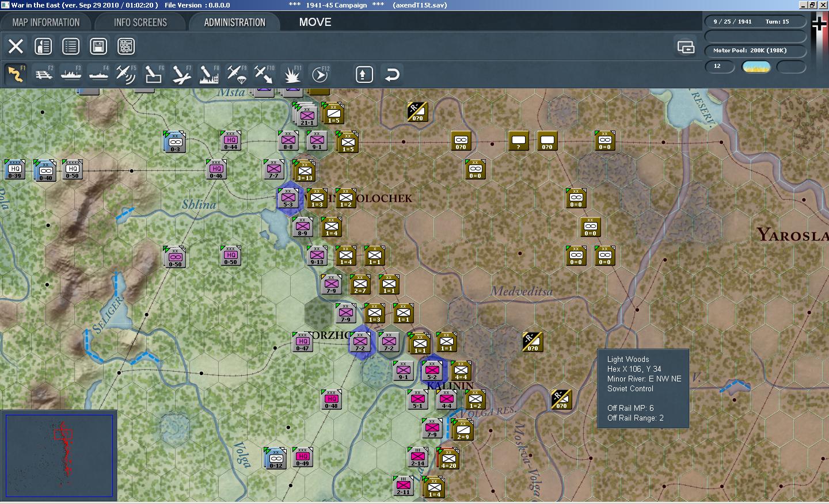Viewport: 829px width, 504px height.
Task: Select the HQ unit labeled 0-46
Action: (x=216, y=170)
